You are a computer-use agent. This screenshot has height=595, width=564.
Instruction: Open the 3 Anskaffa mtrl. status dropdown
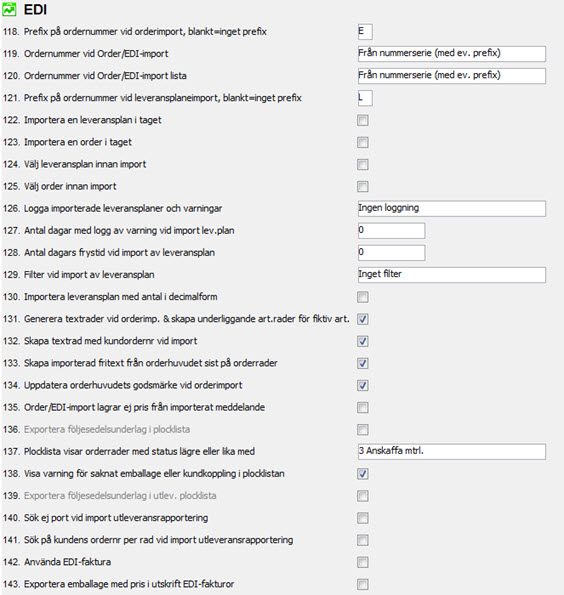click(452, 452)
